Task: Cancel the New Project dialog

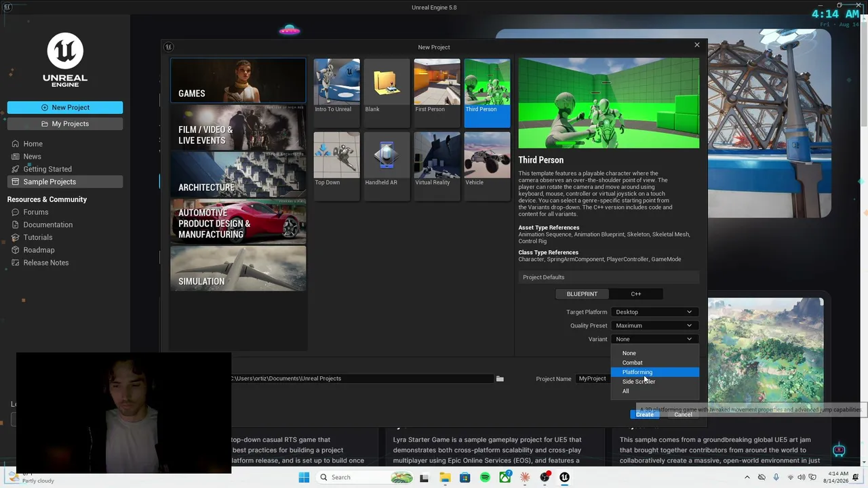Action: pos(683,414)
